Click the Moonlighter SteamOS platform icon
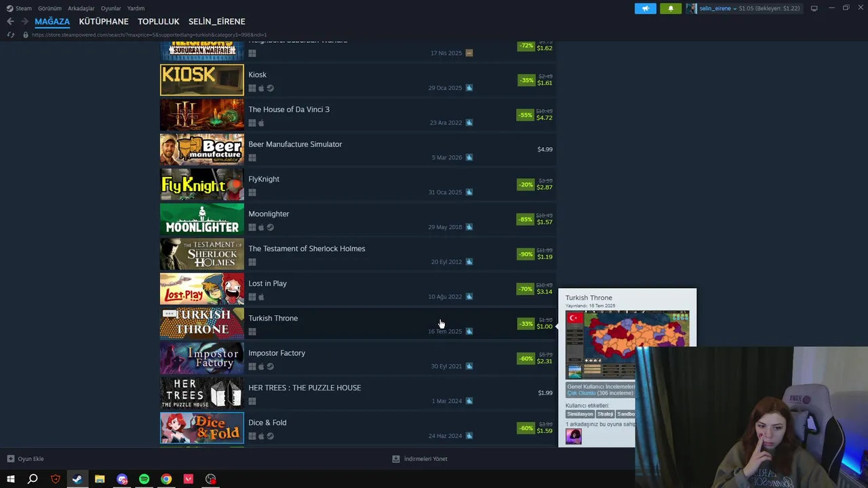This screenshot has height=488, width=868. point(270,227)
